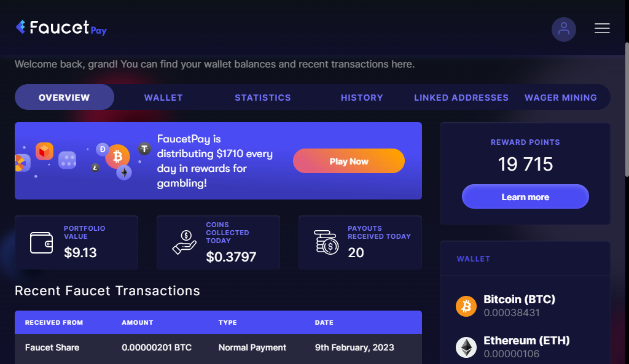This screenshot has width=629, height=364.
Task: Open Bitcoin (BTC) wallet entry
Action: [x=525, y=306]
